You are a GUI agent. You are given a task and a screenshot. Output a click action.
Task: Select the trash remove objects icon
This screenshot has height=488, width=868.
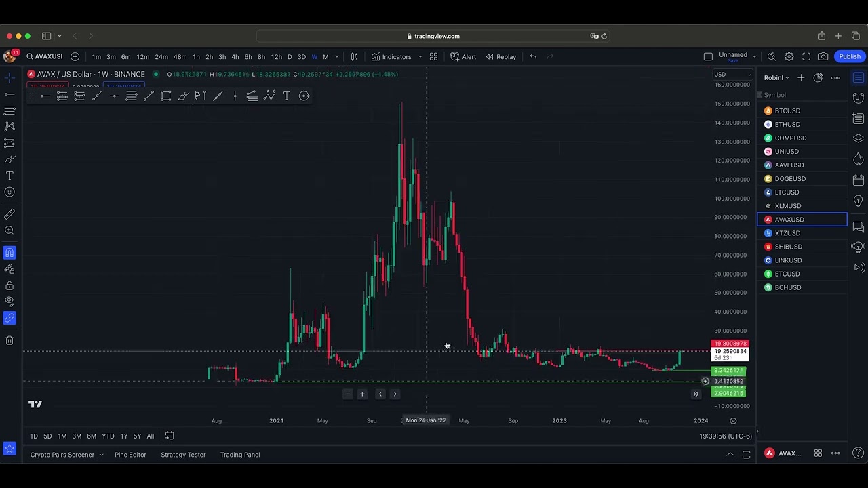point(9,340)
